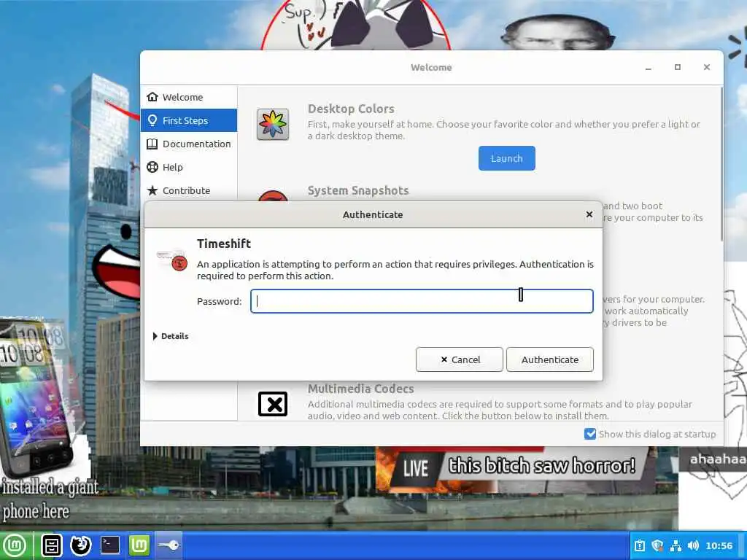Click the Timeshift icon in Authenticate dialog

(x=172, y=260)
